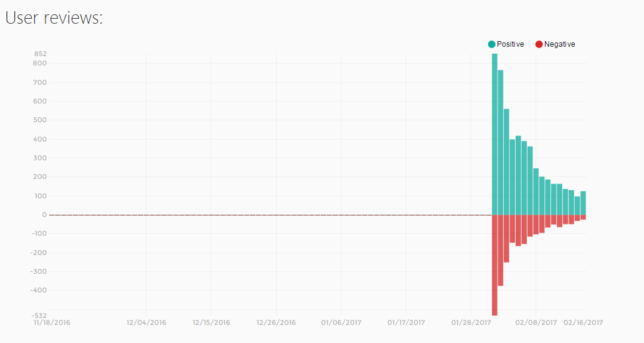Image resolution: width=644 pixels, height=343 pixels.
Task: Select the tallest positive teal bar
Action: click(x=494, y=134)
